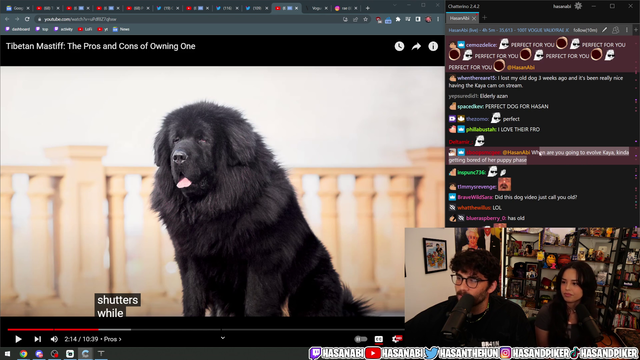
Task: Expand chevron below the video progress bar
Action: (x=222, y=338)
